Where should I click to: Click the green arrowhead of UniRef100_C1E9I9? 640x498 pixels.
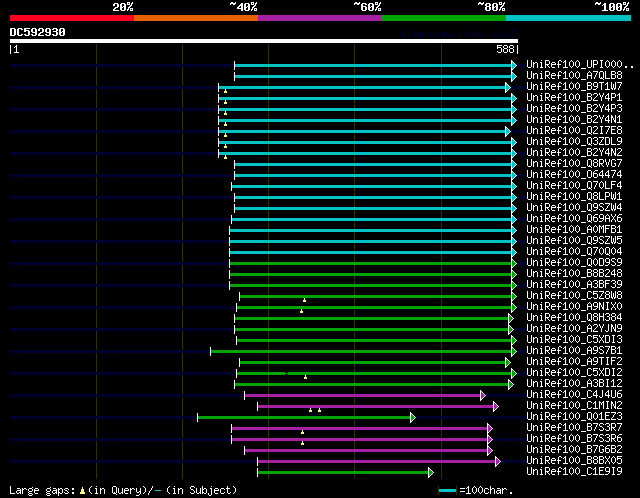coord(431,472)
